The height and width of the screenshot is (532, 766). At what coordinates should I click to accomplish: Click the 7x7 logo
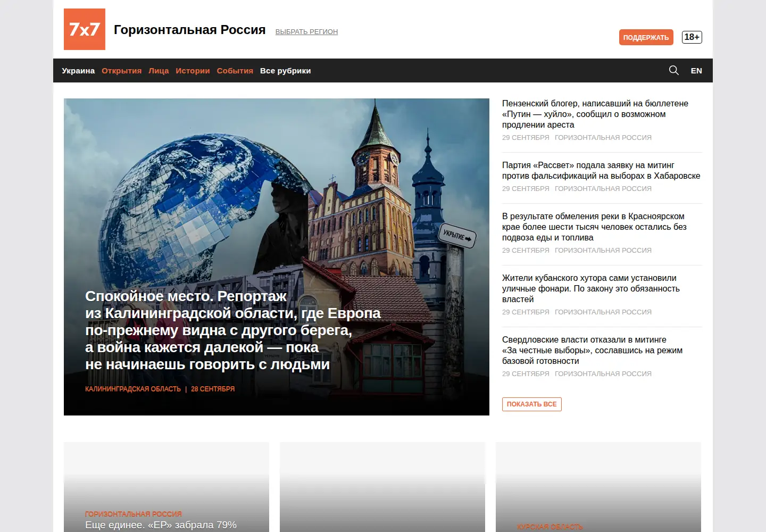85,29
